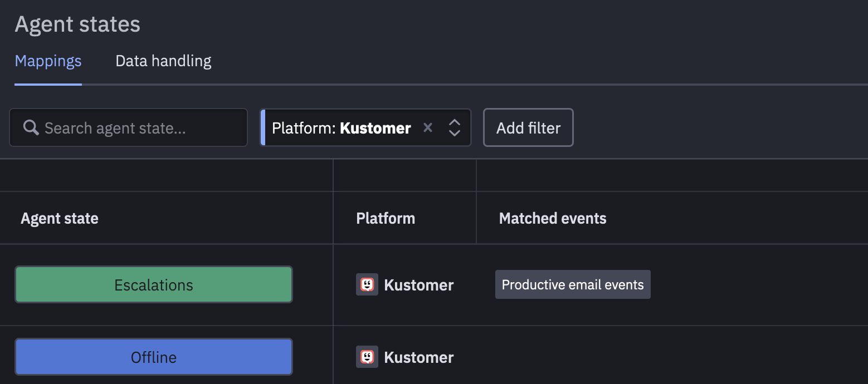Select the Escalations agent state
868x384 pixels.
tap(154, 284)
